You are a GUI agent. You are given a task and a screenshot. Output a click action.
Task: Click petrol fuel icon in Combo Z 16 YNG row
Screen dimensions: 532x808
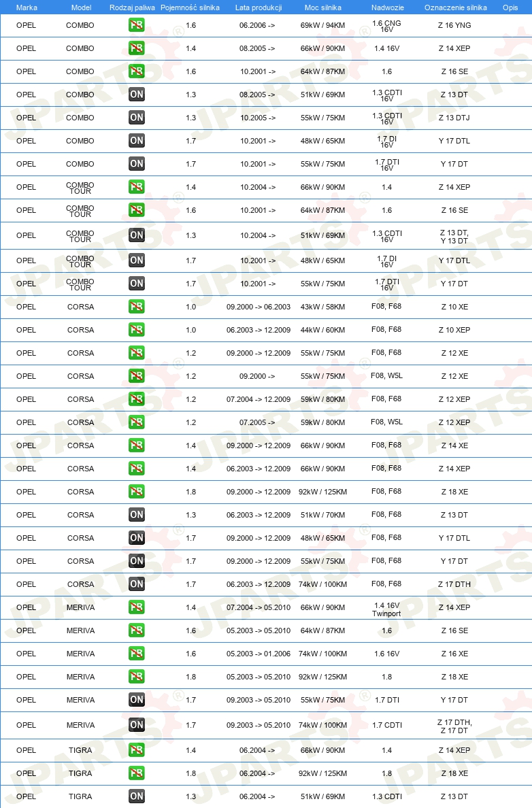[x=137, y=24]
